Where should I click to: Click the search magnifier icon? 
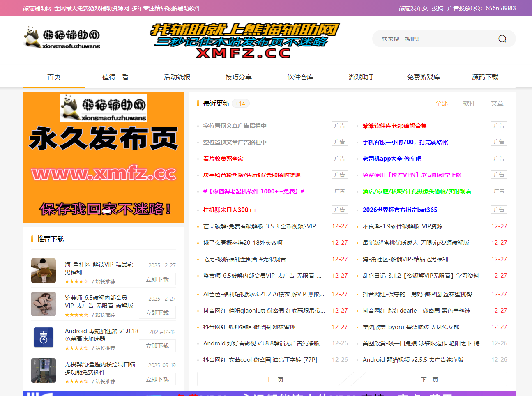(502, 38)
